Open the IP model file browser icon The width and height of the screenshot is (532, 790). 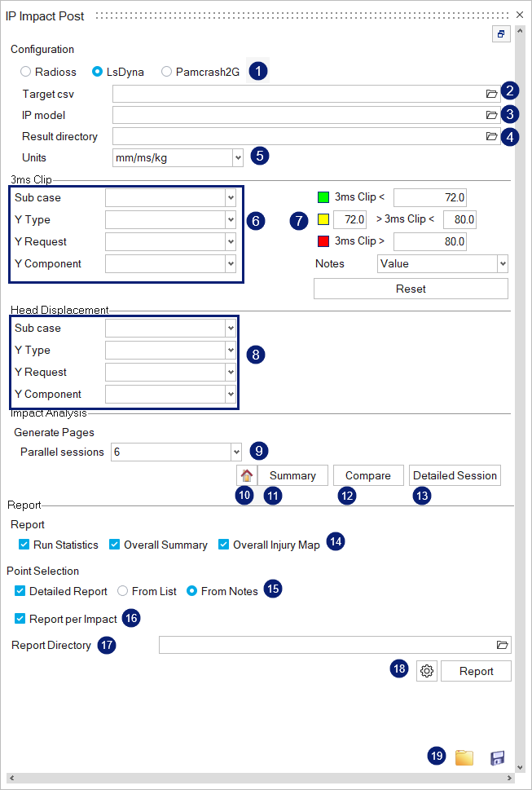coord(491,115)
